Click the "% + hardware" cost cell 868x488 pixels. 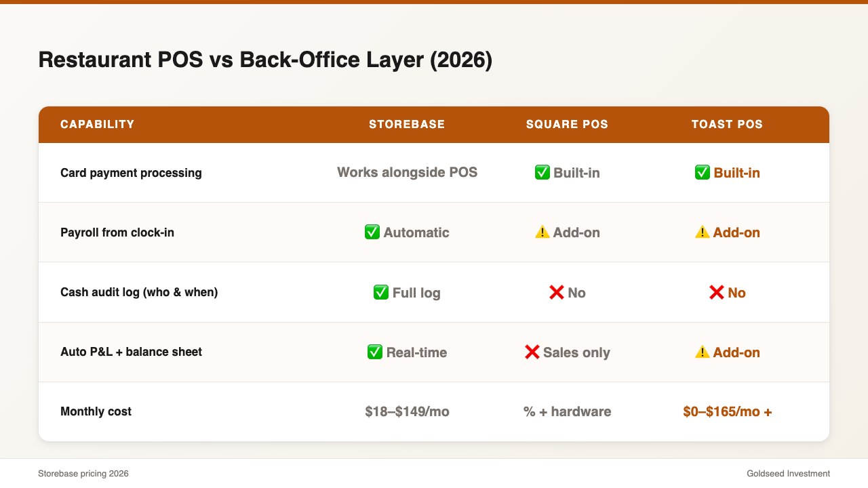pyautogui.click(x=567, y=411)
